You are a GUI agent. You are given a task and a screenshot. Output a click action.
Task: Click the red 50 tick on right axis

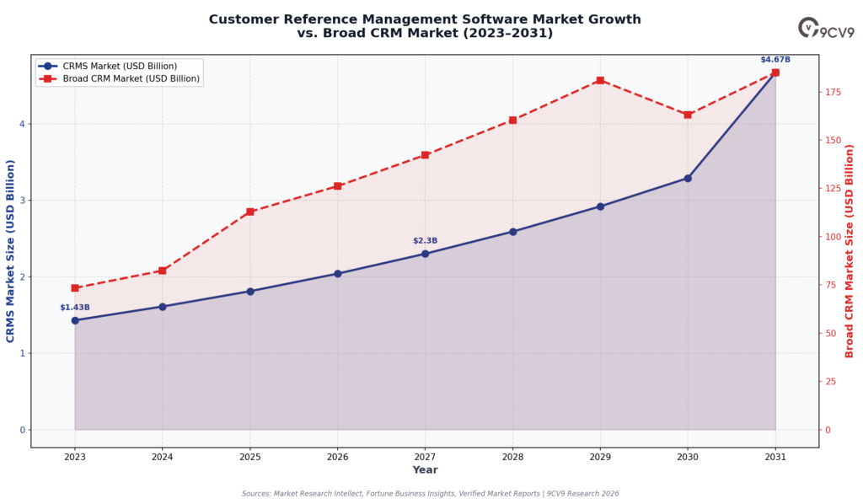coord(830,334)
